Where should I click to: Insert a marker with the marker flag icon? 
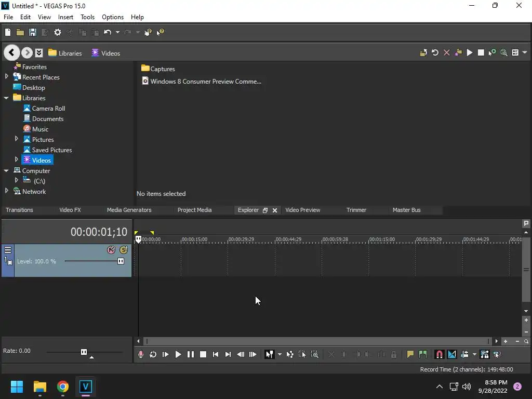[410, 354]
